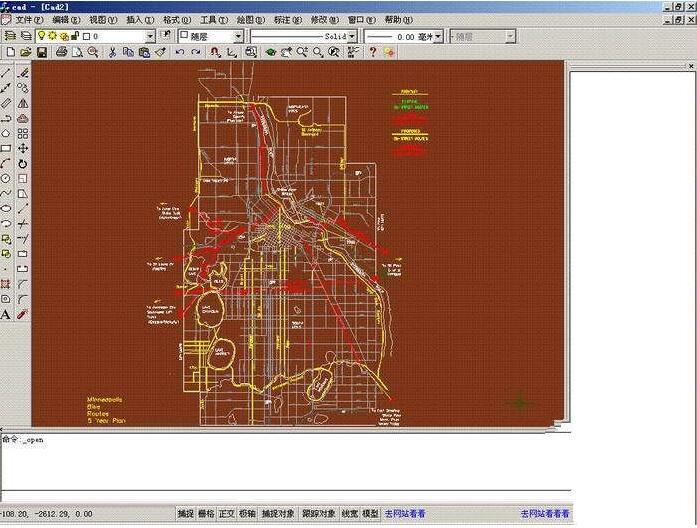Viewport: 697px width, 528px height.
Task: Toggle the layer lock padlock icon
Action: tap(75, 36)
